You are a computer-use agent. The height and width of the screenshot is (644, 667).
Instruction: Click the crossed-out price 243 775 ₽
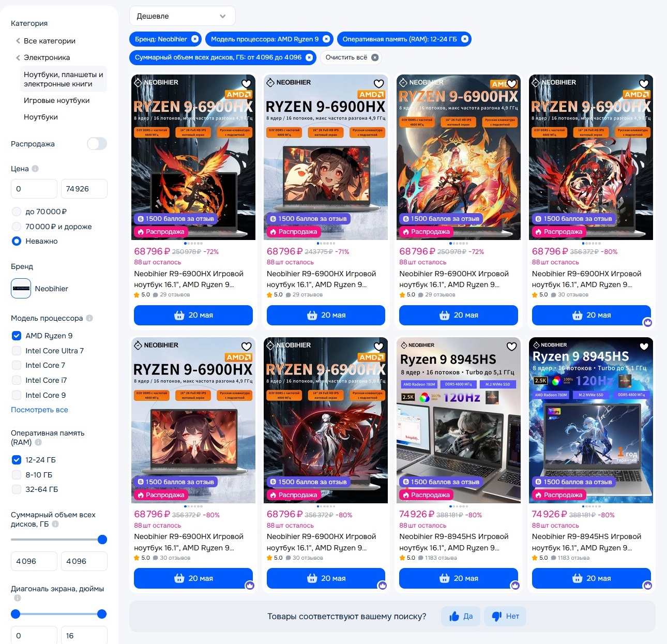(x=319, y=252)
